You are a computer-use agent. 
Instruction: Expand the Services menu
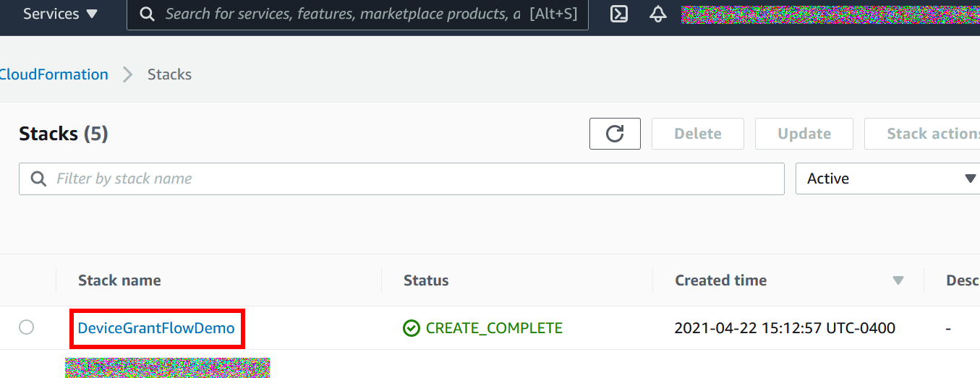pyautogui.click(x=60, y=14)
